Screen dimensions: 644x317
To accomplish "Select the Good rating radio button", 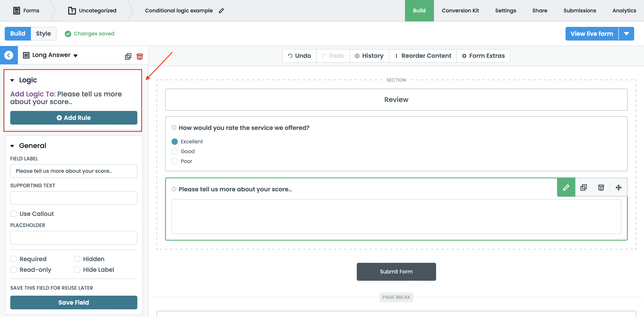I will 174,151.
